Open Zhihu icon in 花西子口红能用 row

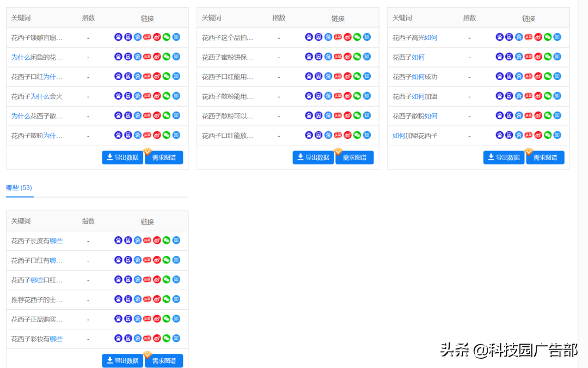pyautogui.click(x=367, y=76)
